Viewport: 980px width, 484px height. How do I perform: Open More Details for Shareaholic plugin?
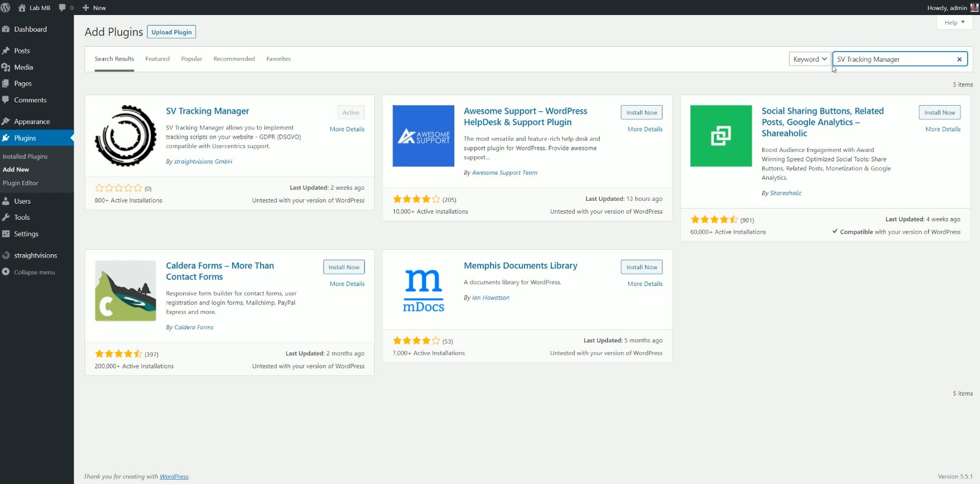tap(943, 129)
